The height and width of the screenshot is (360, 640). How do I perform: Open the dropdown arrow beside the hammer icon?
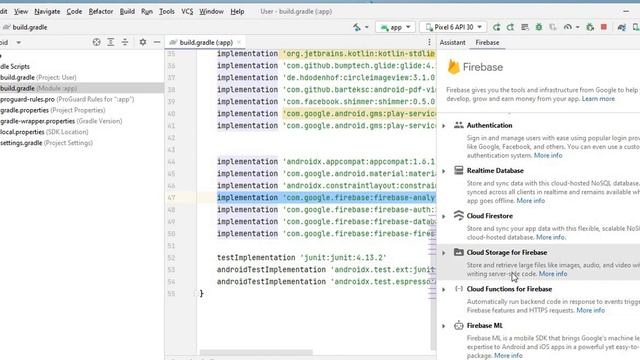click(x=367, y=27)
